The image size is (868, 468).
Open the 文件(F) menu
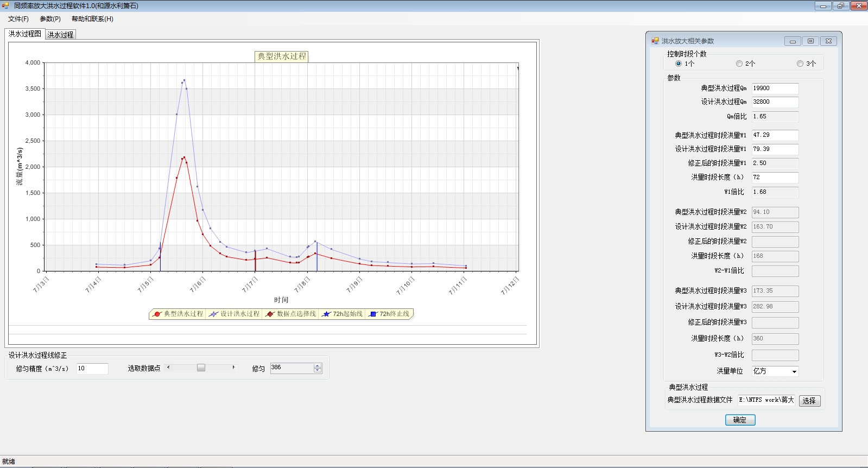(x=18, y=19)
